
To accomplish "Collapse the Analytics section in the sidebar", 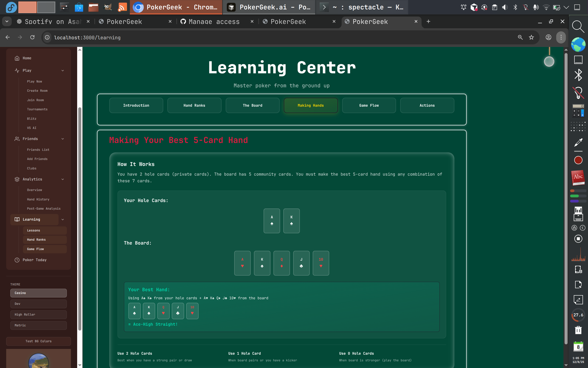I will [x=63, y=179].
